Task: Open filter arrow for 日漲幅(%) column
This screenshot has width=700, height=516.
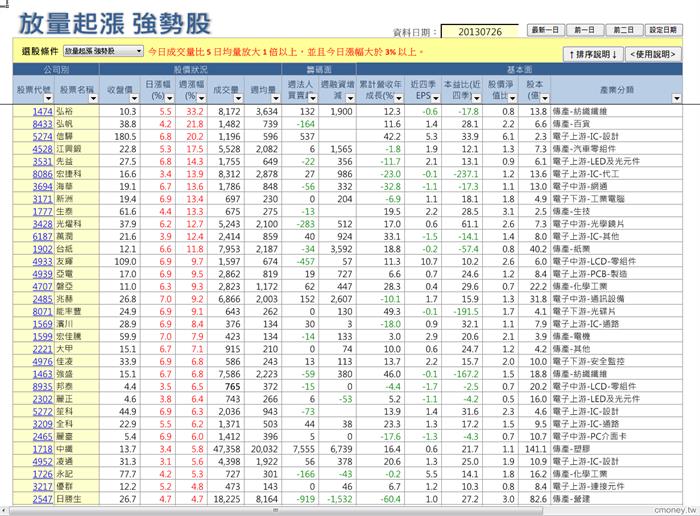Action: [169, 98]
